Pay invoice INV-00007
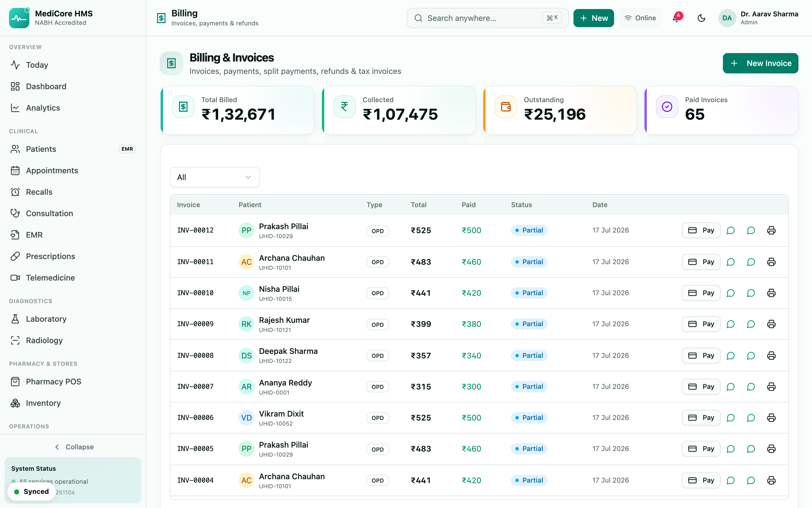 (701, 387)
